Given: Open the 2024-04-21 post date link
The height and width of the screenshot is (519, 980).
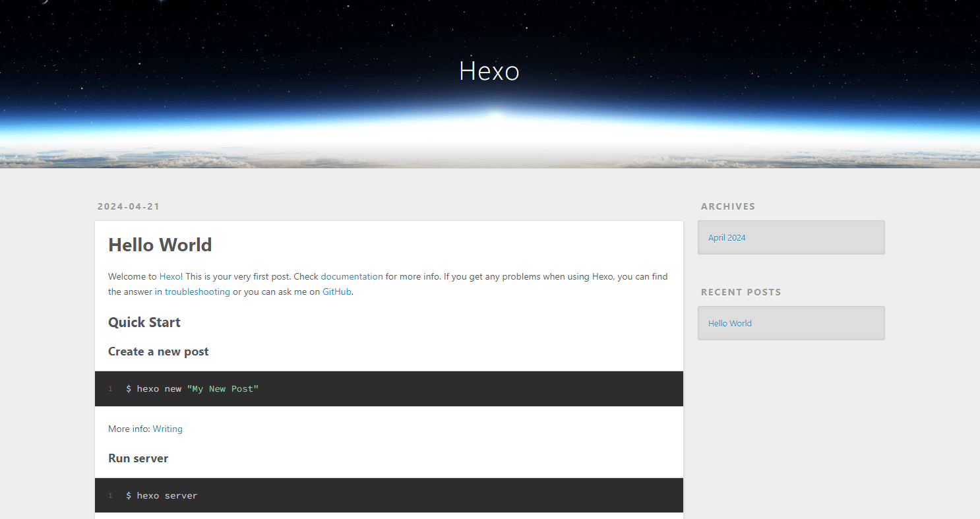Looking at the screenshot, I should click(129, 206).
